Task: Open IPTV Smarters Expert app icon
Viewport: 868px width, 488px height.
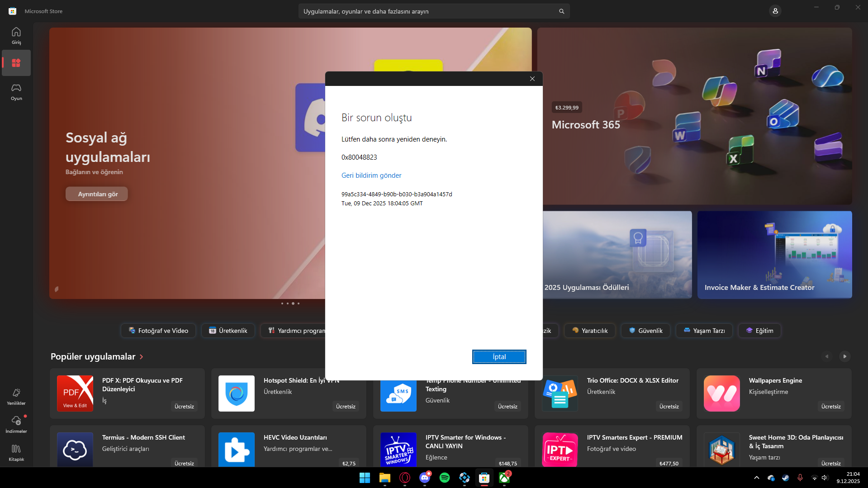Action: point(560,450)
